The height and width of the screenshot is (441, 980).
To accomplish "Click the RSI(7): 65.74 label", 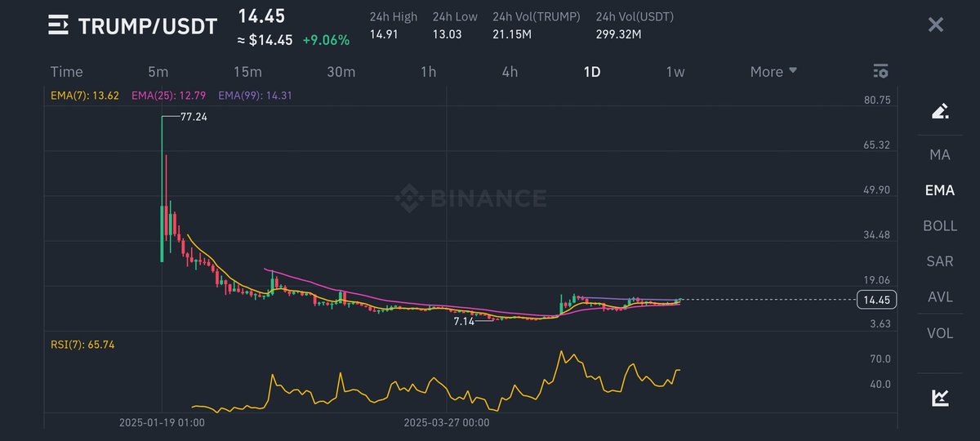I will click(x=82, y=345).
